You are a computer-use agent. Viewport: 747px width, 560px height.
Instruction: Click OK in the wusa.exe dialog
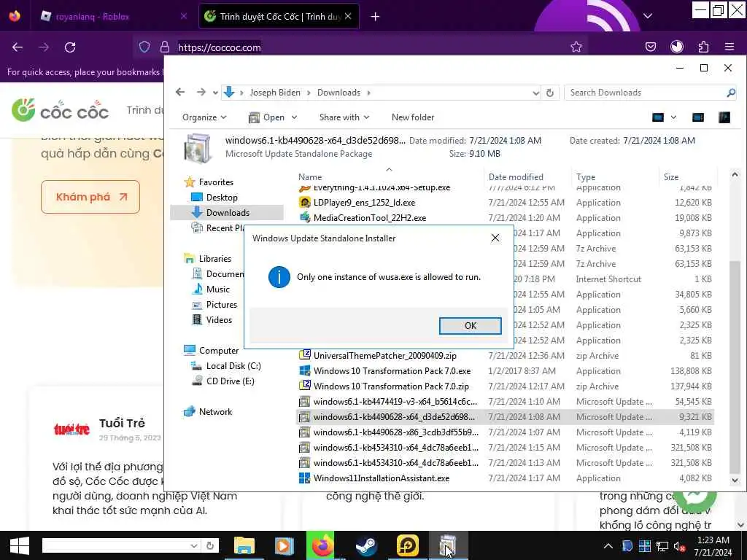point(470,326)
